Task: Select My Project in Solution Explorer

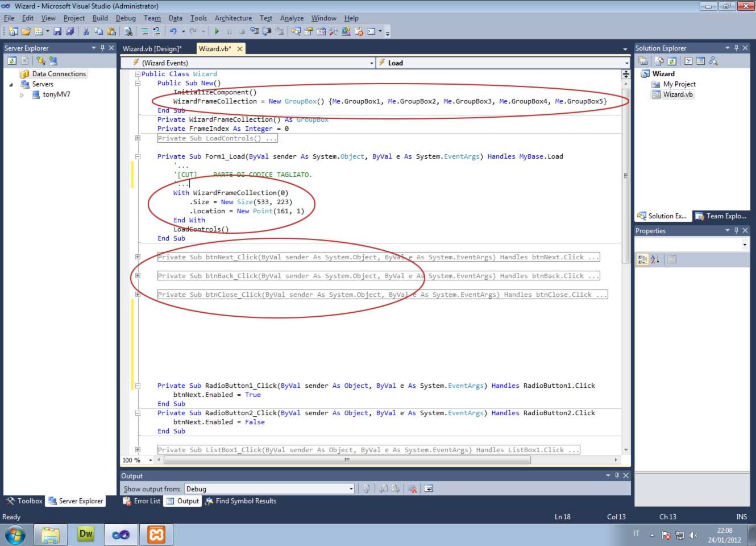Action: pyautogui.click(x=679, y=84)
